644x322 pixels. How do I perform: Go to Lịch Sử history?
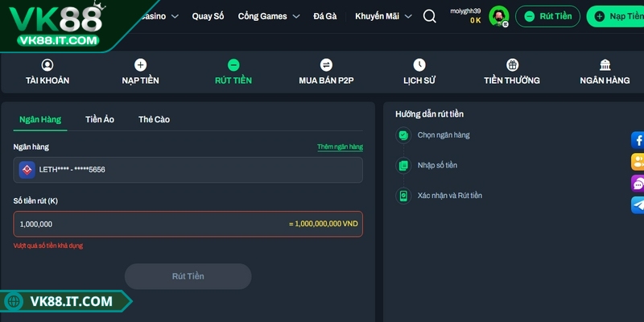click(419, 72)
